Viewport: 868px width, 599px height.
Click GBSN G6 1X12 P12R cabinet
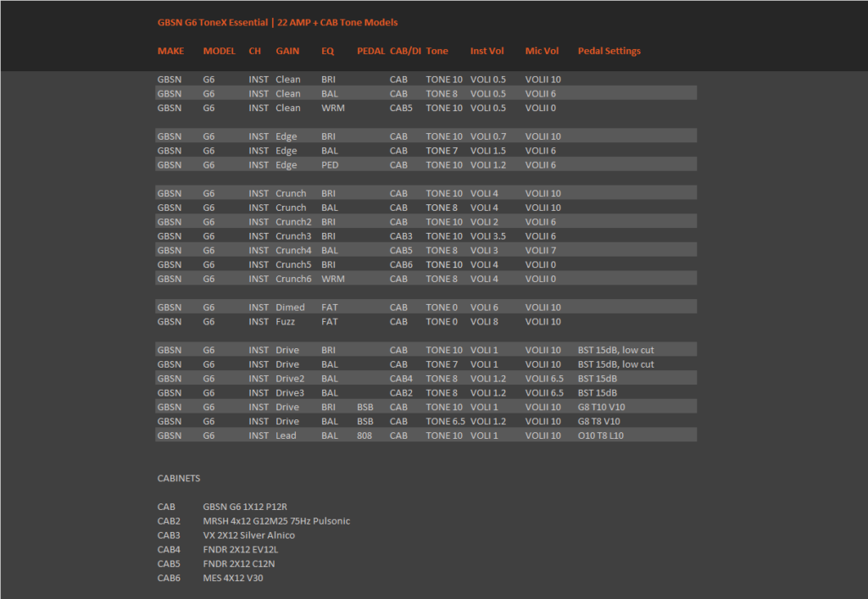point(245,507)
